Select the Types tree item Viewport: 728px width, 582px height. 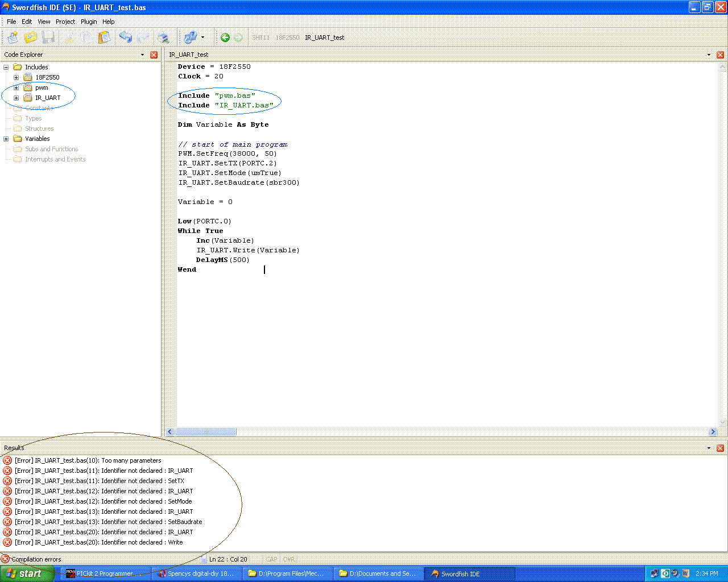click(x=33, y=118)
